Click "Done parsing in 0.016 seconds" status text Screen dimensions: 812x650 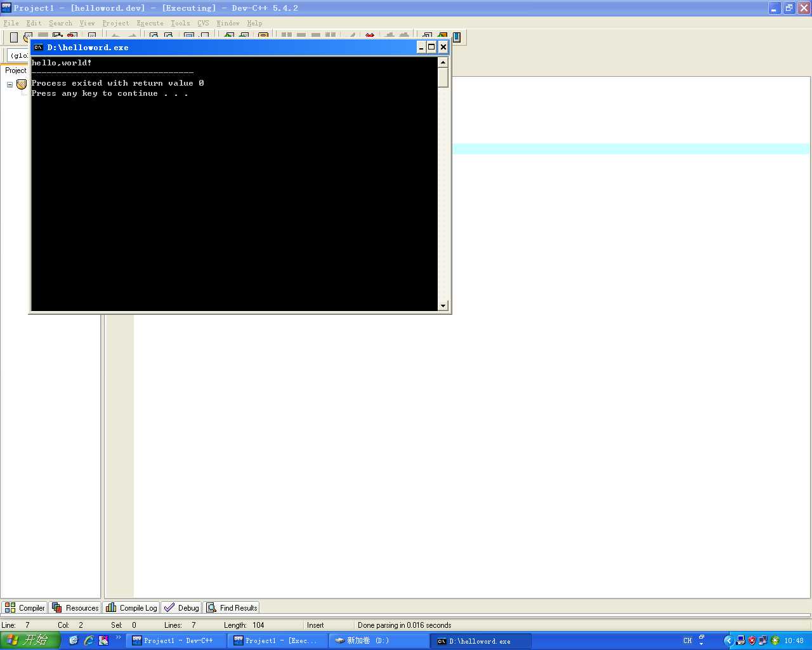[x=404, y=625]
